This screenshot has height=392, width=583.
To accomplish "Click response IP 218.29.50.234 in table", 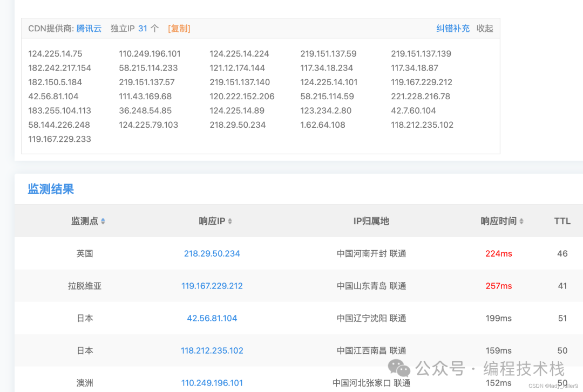I will [x=212, y=253].
